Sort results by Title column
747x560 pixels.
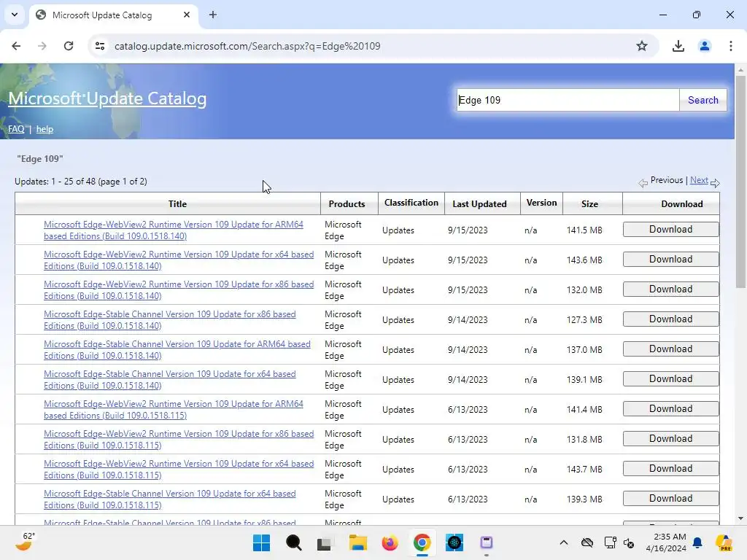coord(177,204)
